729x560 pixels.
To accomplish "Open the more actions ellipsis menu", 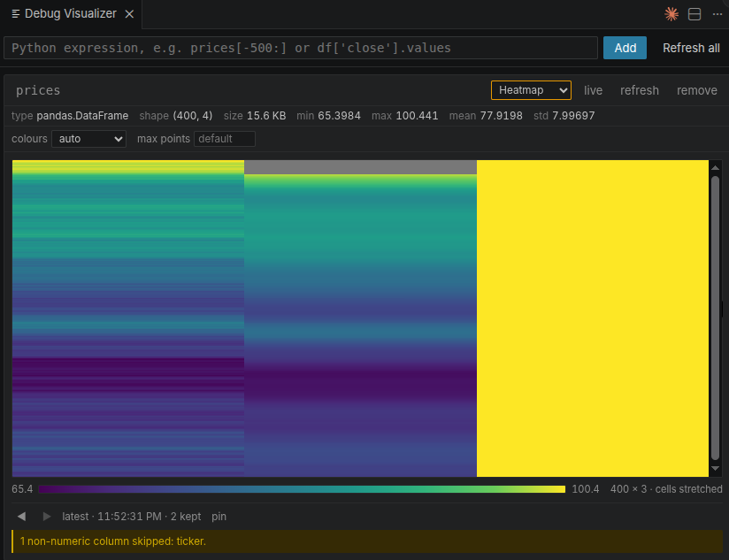I will [x=717, y=14].
